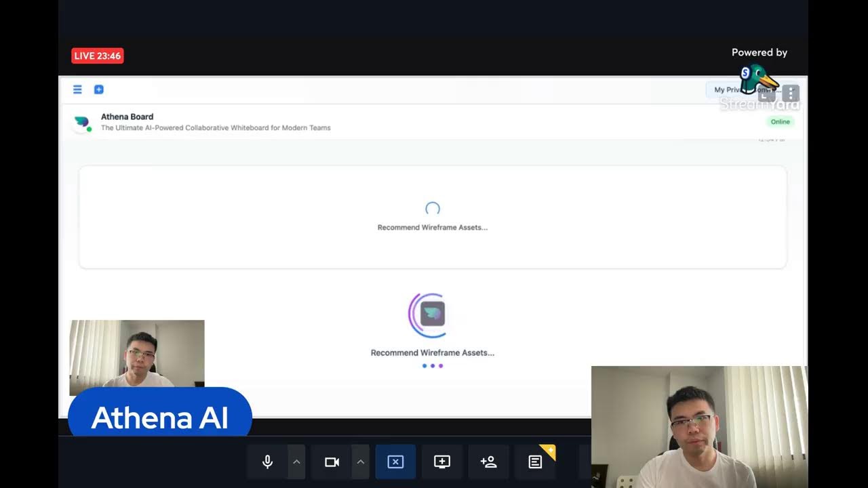Click the Online status badge
The height and width of the screenshot is (488, 868).
pos(780,122)
